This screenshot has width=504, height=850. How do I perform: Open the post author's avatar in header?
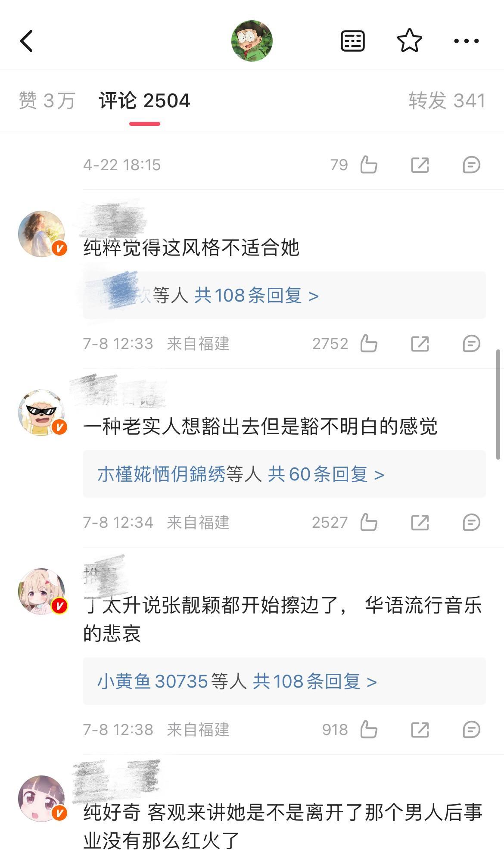coord(252,41)
